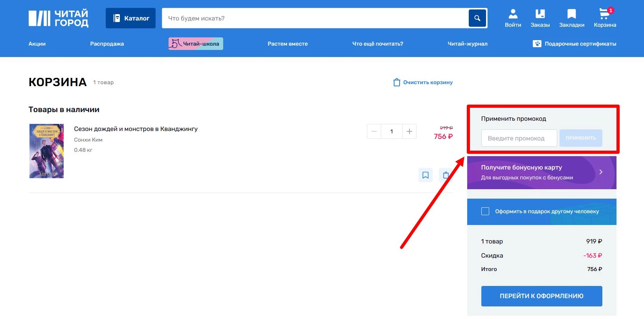
Task: Open the Каталог menu
Action: click(x=130, y=18)
